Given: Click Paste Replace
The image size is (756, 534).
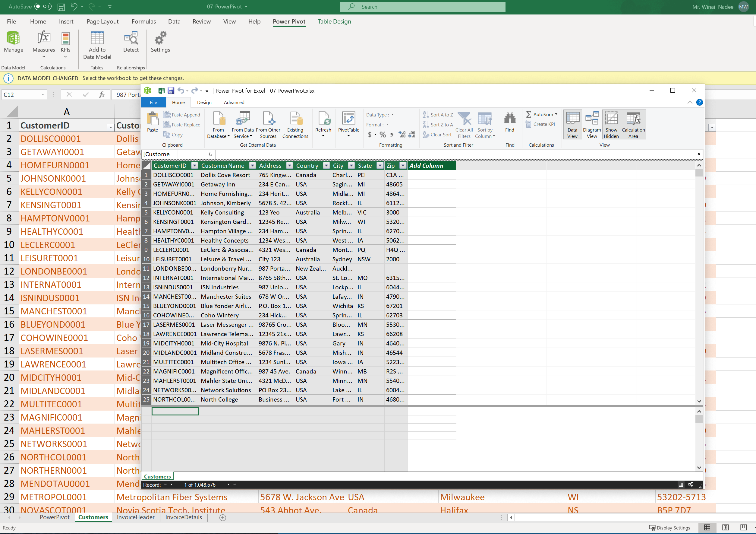Looking at the screenshot, I should coord(182,125).
